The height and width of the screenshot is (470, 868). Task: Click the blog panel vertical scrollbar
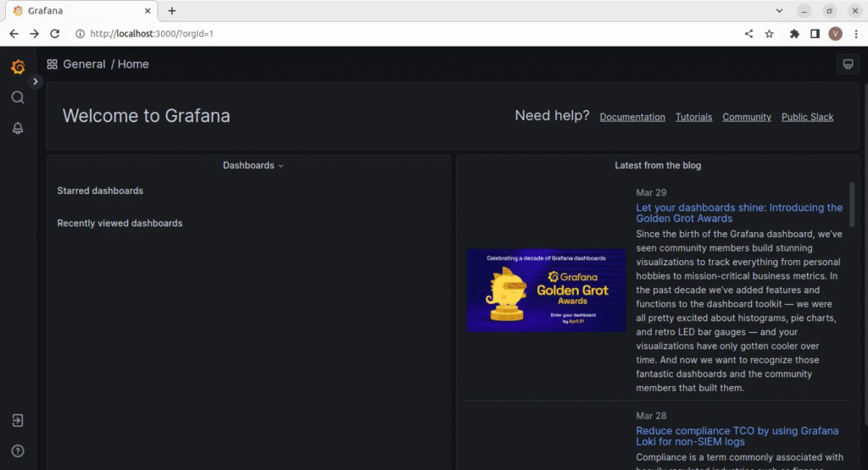(851, 205)
